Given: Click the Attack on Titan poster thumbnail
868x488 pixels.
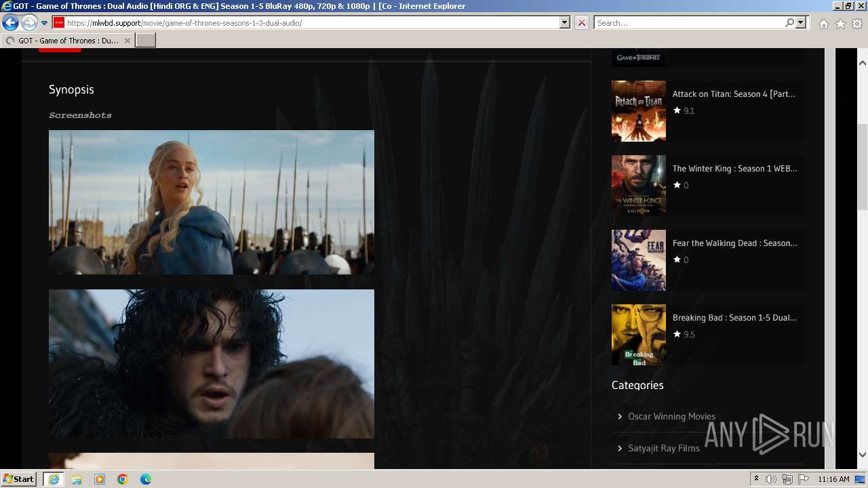Looking at the screenshot, I should click(639, 111).
